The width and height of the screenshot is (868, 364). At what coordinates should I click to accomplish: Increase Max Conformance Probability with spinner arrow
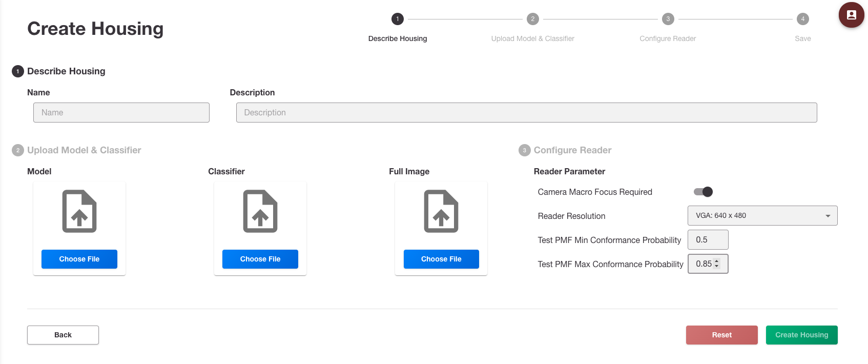tap(717, 261)
